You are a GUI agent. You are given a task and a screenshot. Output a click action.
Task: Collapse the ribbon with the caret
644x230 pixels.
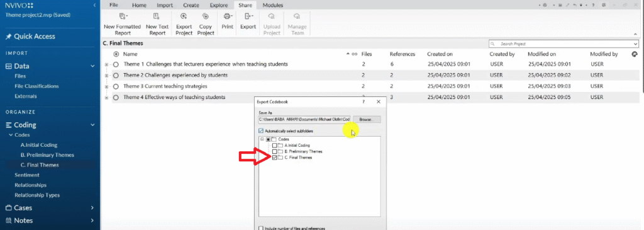click(x=635, y=34)
